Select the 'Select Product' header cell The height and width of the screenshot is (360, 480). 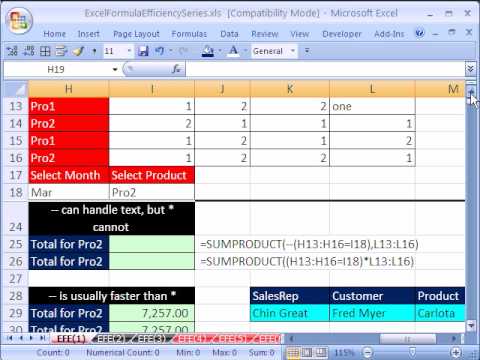point(152,175)
